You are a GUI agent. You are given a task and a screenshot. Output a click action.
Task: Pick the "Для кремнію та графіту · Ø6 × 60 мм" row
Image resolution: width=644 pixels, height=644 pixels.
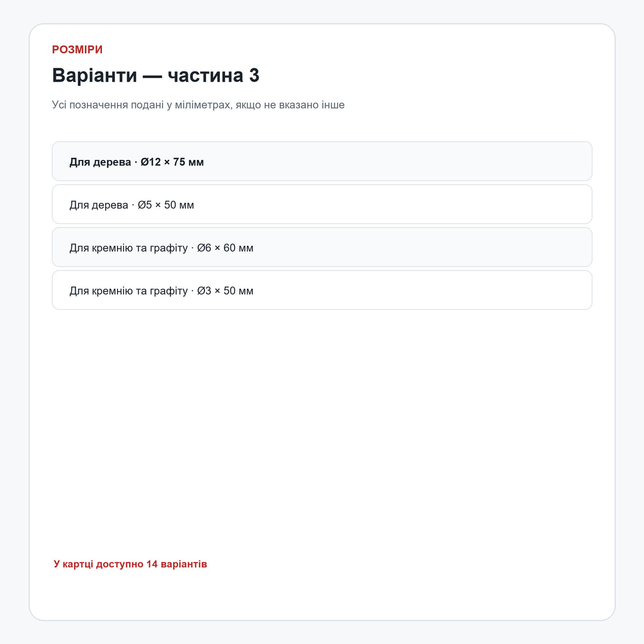click(x=322, y=247)
